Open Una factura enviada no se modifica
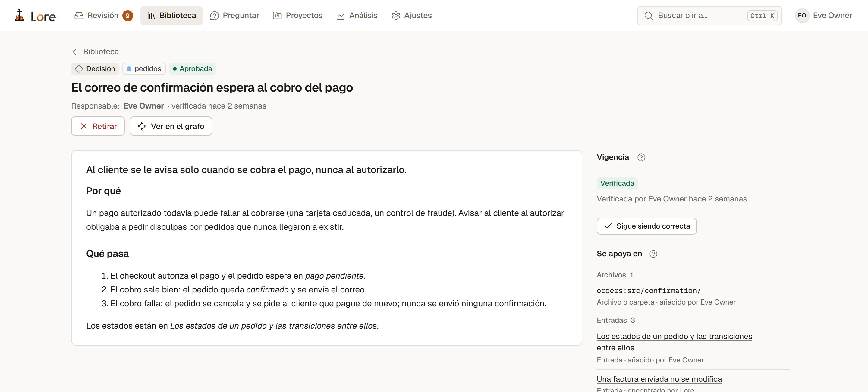The height and width of the screenshot is (392, 868). 659,379
